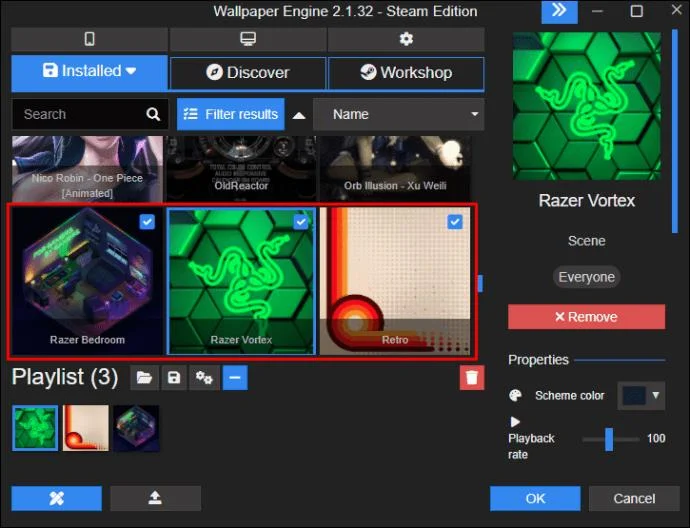The height and width of the screenshot is (528, 690).
Task: Switch to the Discover tab
Action: coord(248,73)
